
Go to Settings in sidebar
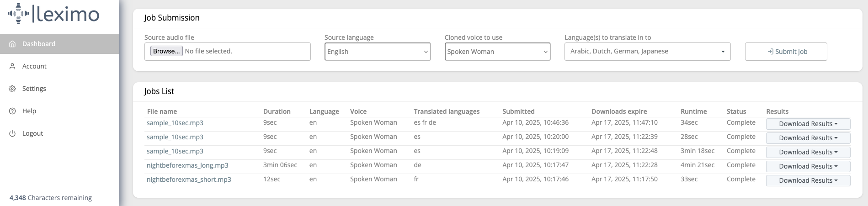(59, 89)
